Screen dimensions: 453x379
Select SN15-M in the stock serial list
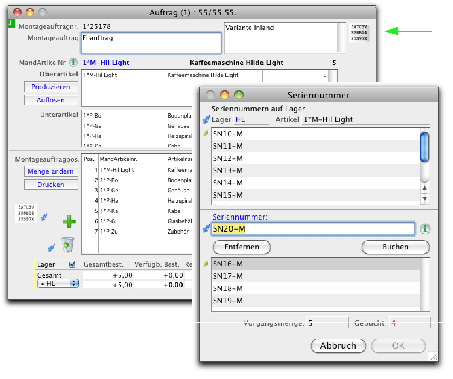click(x=316, y=195)
